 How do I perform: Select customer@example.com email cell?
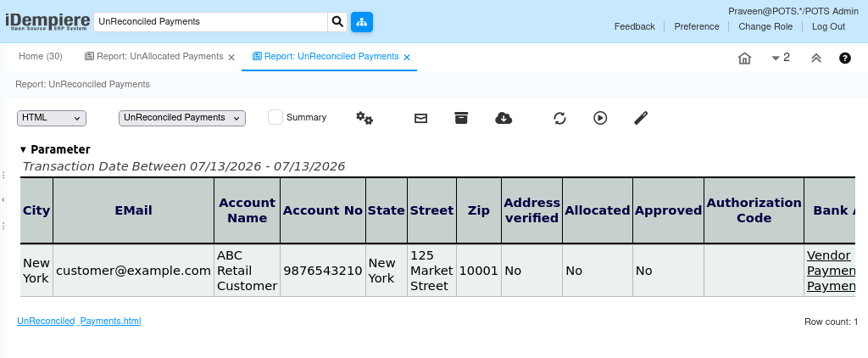click(133, 271)
